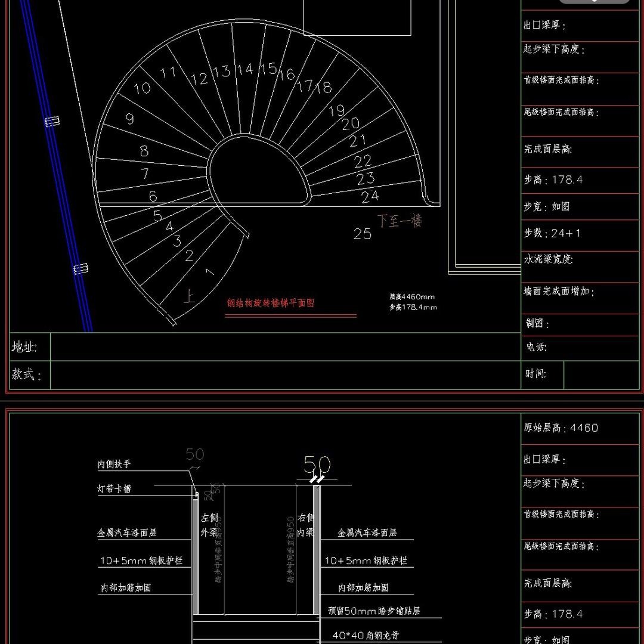Select the 上 start marker on the staircase
The width and height of the screenshot is (644, 644).
tap(189, 297)
